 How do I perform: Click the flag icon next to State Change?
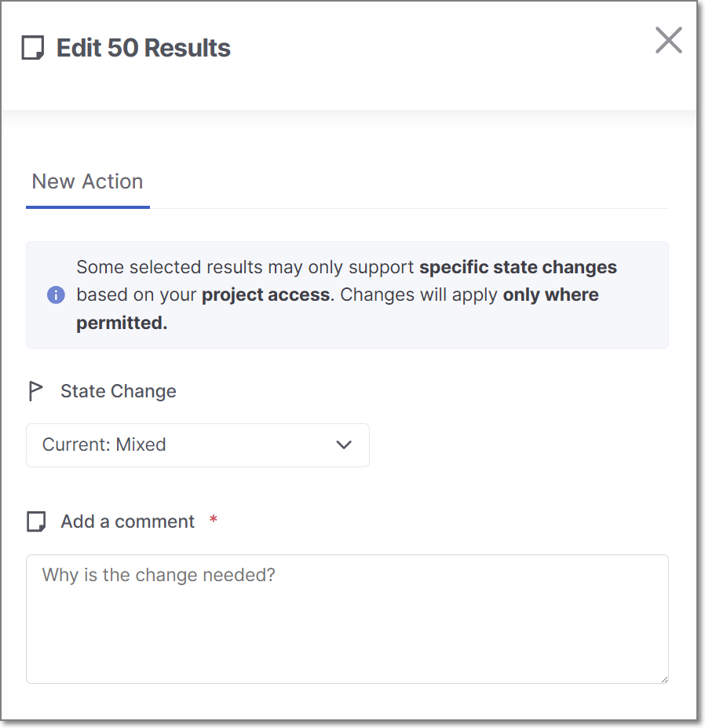tap(35, 391)
